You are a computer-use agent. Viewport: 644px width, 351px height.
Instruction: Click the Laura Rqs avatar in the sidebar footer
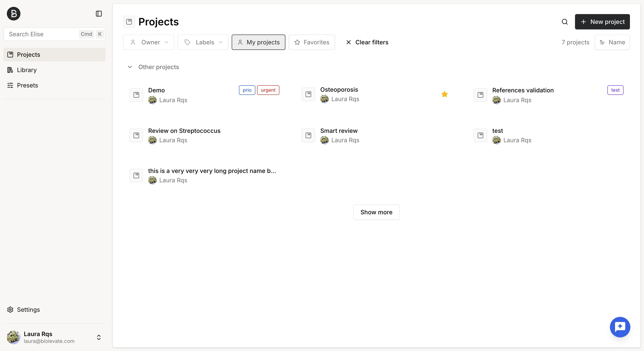pyautogui.click(x=13, y=337)
